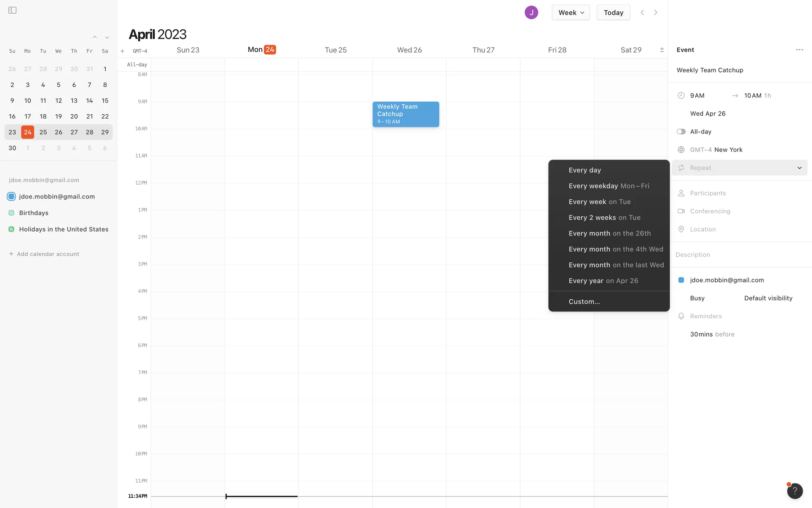Select Every weekday Mon–Fri repeat option
This screenshot has width=812, height=508.
click(609, 186)
